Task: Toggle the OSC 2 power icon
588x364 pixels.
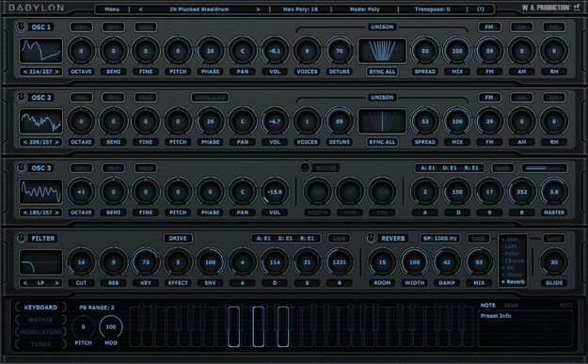Action: coord(21,98)
